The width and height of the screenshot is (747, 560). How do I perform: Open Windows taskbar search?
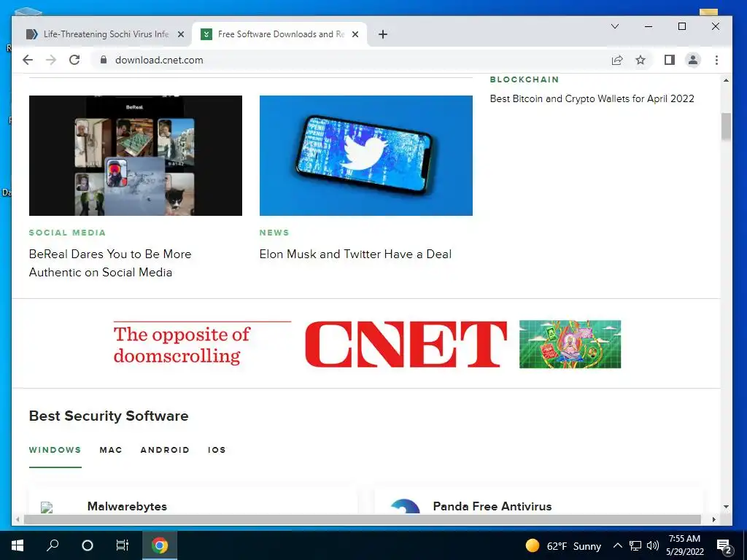pyautogui.click(x=53, y=545)
